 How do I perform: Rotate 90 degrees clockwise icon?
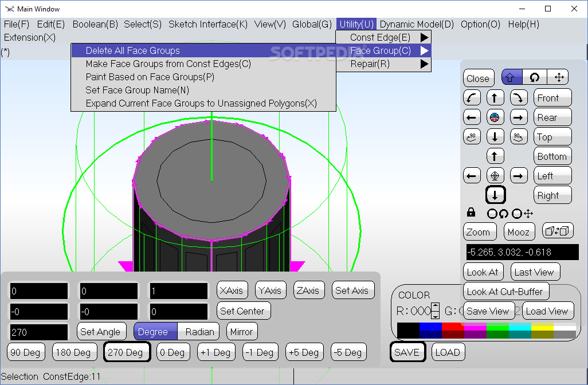519,136
